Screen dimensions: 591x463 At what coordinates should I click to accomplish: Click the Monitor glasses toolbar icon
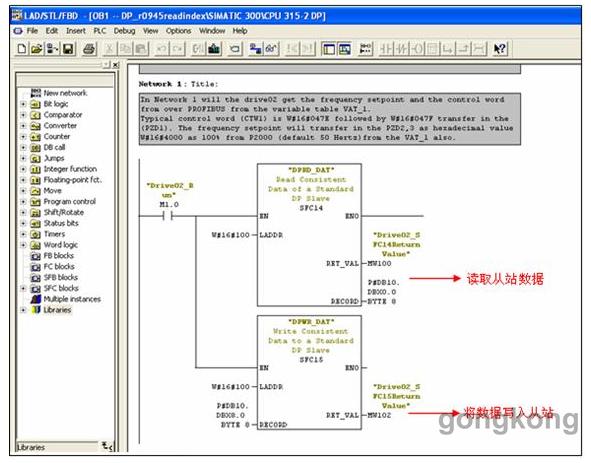(x=271, y=49)
